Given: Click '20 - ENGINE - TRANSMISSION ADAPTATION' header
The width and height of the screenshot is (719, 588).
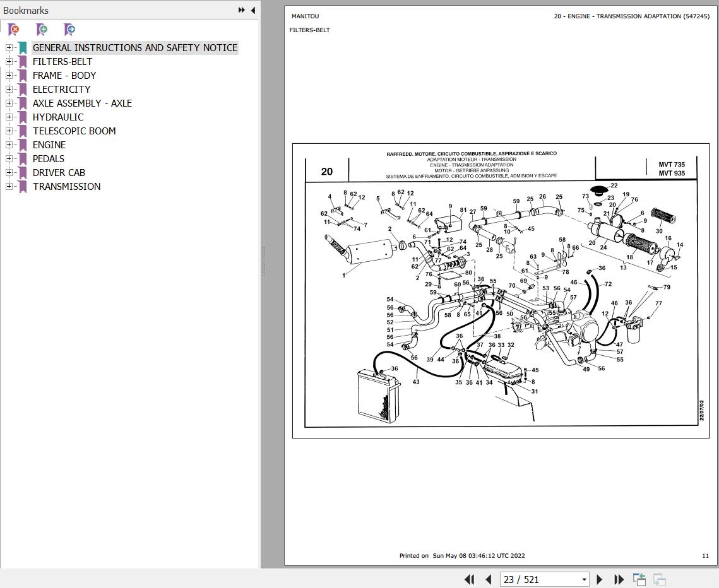Looking at the screenshot, I should pyautogui.click(x=631, y=16).
